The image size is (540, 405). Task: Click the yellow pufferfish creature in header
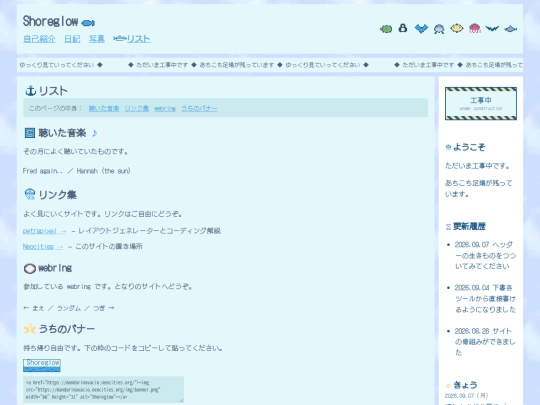[457, 28]
